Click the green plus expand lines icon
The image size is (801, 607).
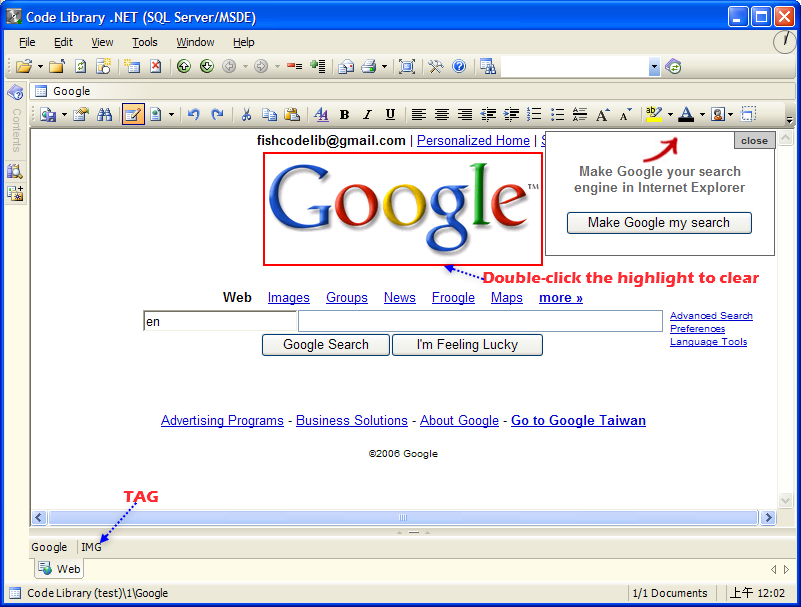pyautogui.click(x=318, y=66)
